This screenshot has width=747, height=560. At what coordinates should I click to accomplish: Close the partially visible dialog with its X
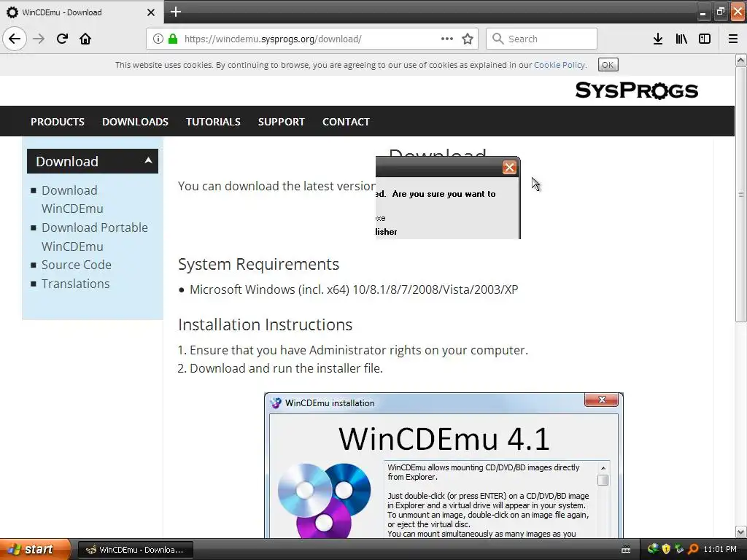[509, 167]
